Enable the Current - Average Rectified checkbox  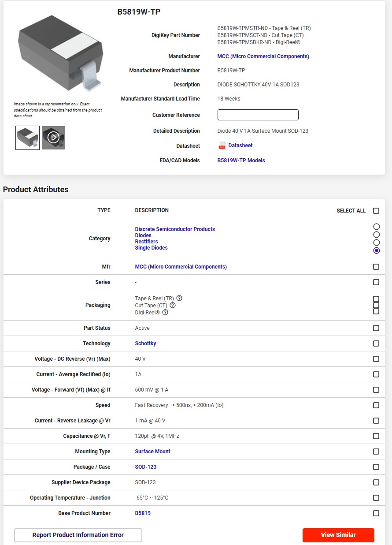click(x=376, y=374)
